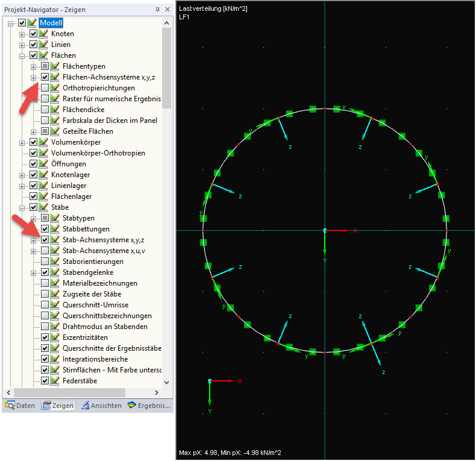The height and width of the screenshot is (461, 476).
Task: Enable the Stab-Achsensysteme x,u,v checkbox
Action: (45, 251)
